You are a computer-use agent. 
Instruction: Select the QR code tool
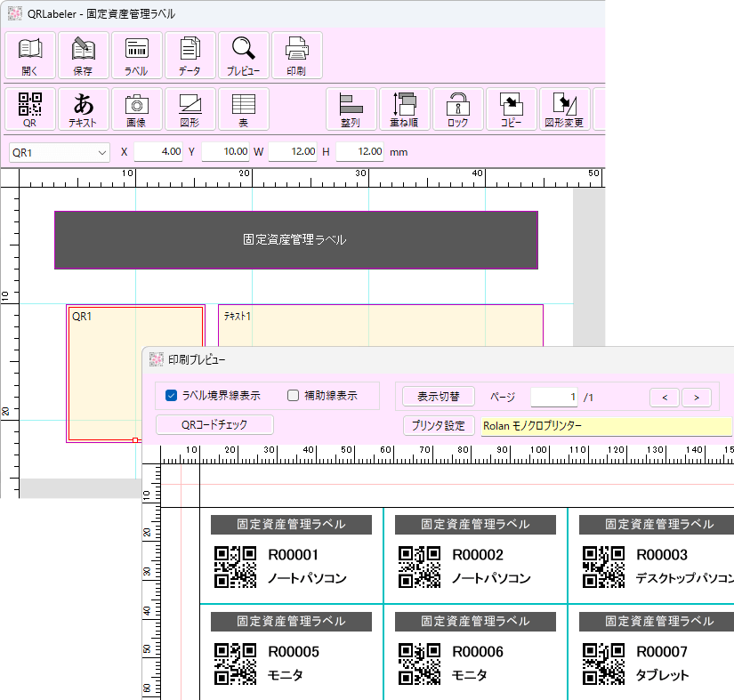point(29,109)
